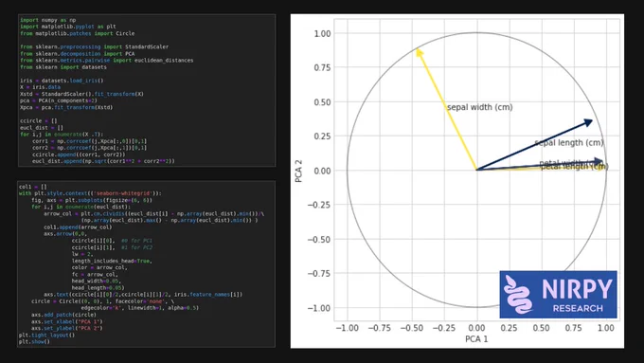644x363 pixels.
Task: Click the 'for i,j in enumerate(X.T):' line
Action: click(62, 134)
